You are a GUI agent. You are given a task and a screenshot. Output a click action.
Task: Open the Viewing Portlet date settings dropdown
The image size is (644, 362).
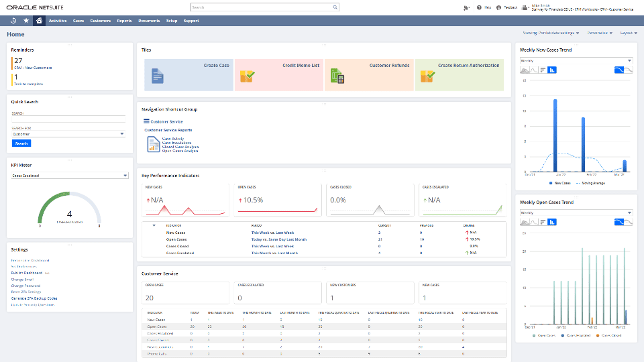(551, 33)
